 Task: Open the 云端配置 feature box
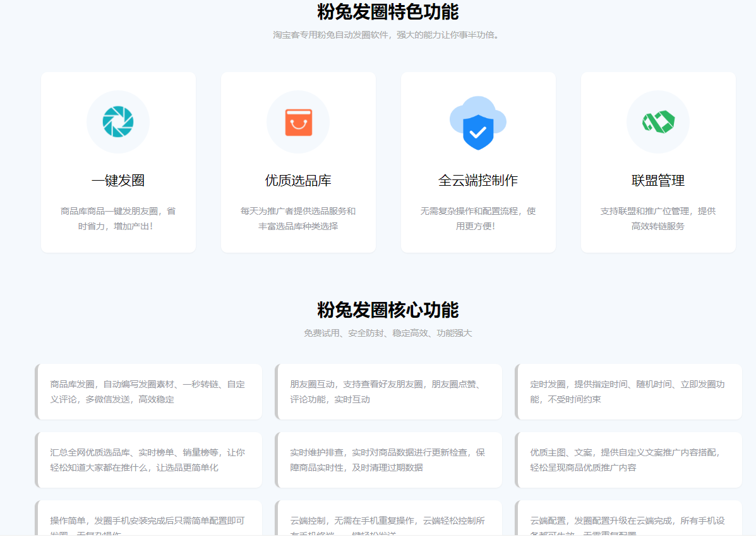tap(628, 518)
